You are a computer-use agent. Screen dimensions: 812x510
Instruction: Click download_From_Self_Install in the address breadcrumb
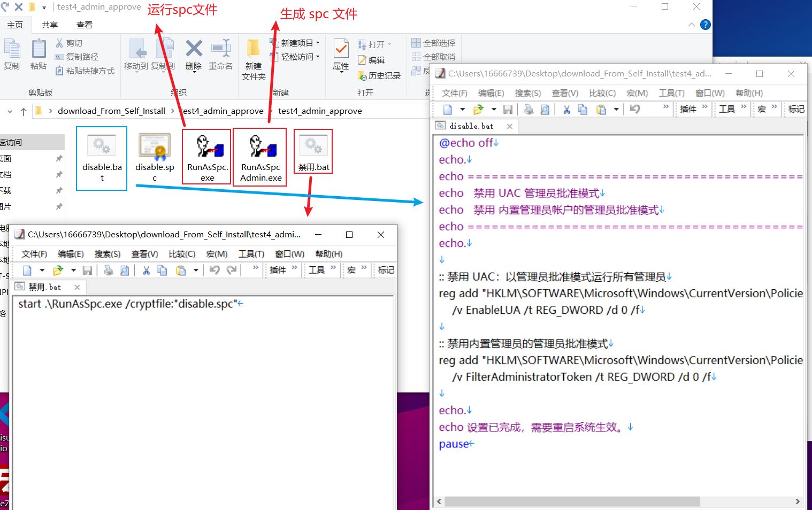[x=111, y=111]
